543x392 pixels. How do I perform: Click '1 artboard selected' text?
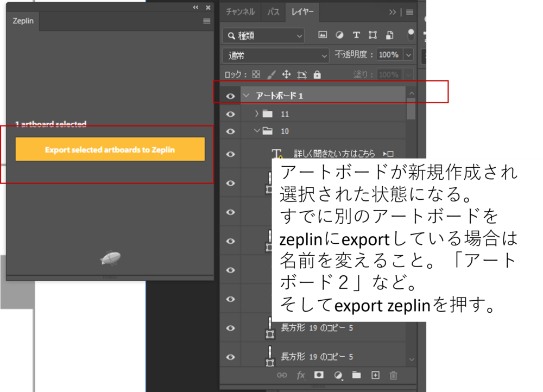point(50,124)
